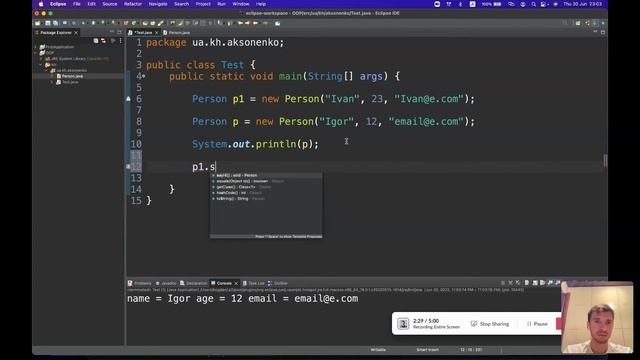Open the Declaration view tab

pos(193,283)
